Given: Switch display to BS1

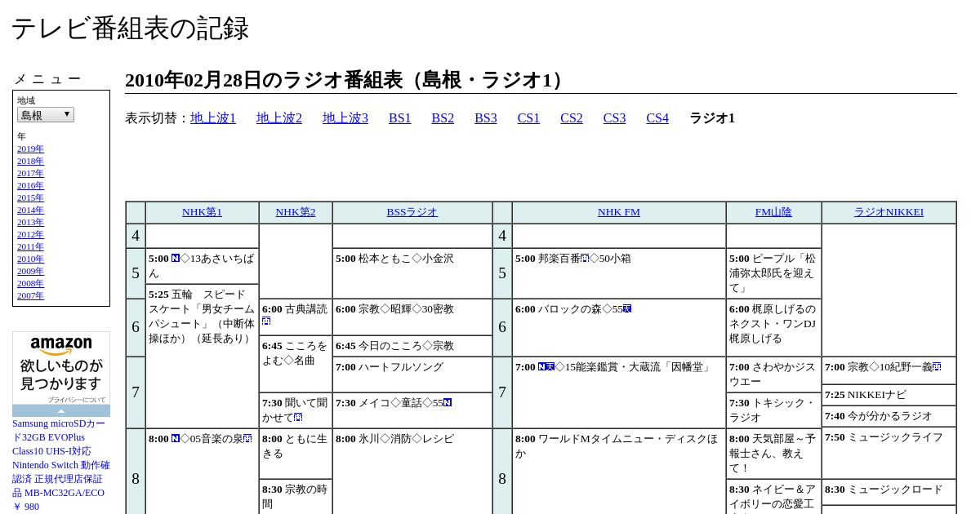Looking at the screenshot, I should (x=400, y=118).
